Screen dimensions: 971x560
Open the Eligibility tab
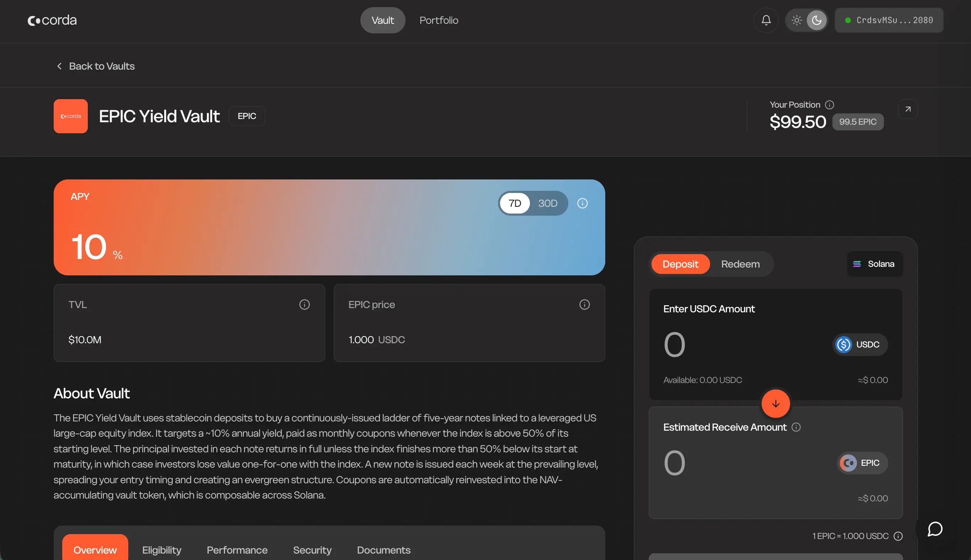point(162,550)
